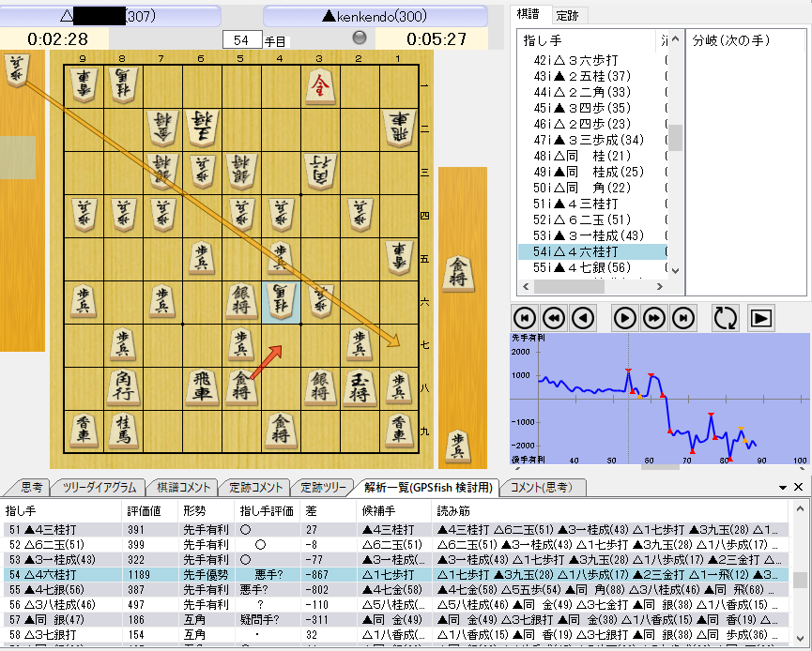The width and height of the screenshot is (812, 651).
Task: Click the 読み筋 column header
Action: (610, 511)
